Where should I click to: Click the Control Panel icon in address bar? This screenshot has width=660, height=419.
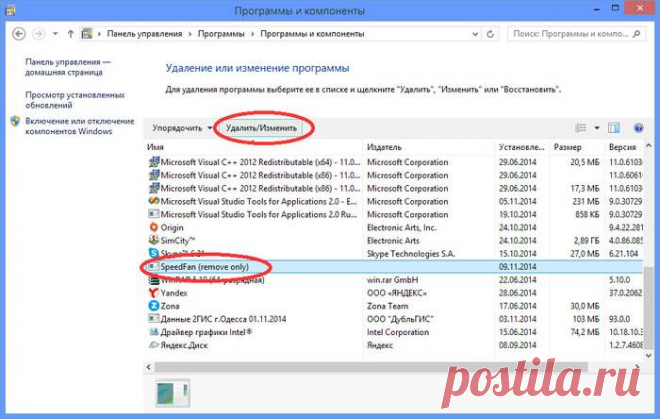[87, 34]
